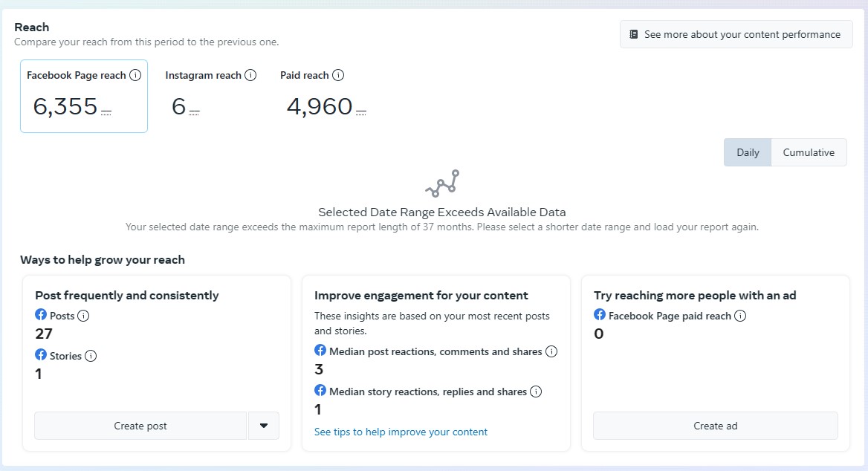Switch chart to Cumulative view

tap(809, 152)
